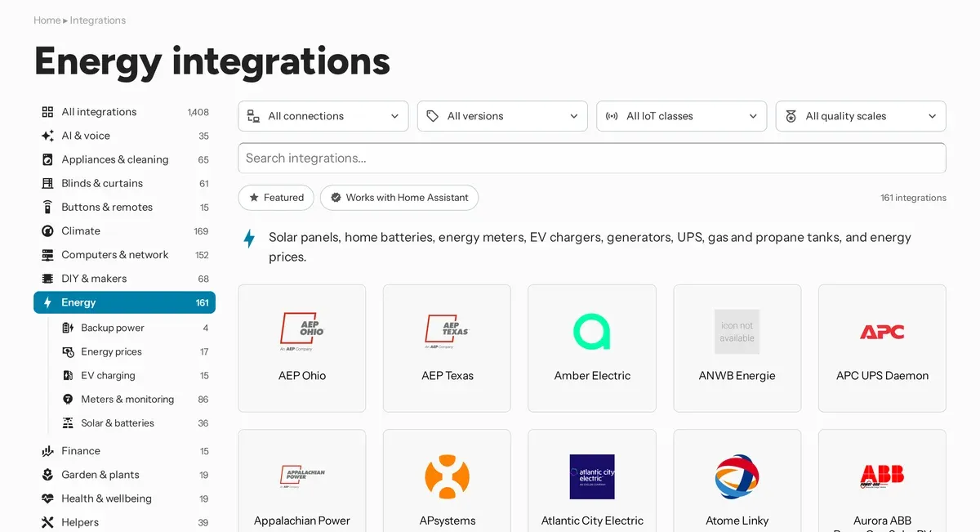This screenshot has height=532, width=980.
Task: Click the AEP Texas logo
Action: pos(448,331)
